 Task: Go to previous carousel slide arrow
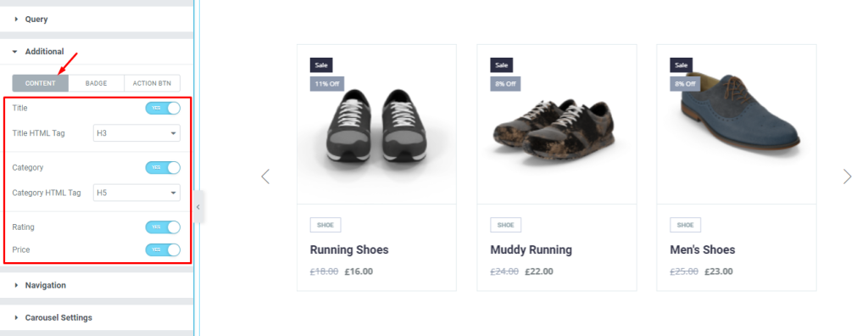point(265,176)
